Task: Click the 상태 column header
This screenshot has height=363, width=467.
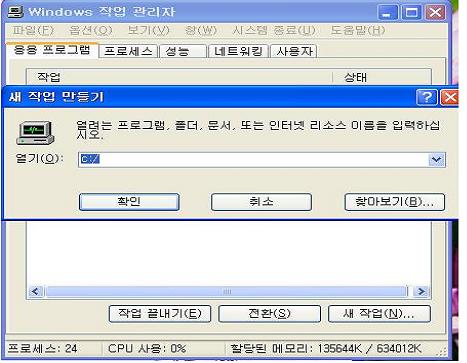Action: point(382,77)
